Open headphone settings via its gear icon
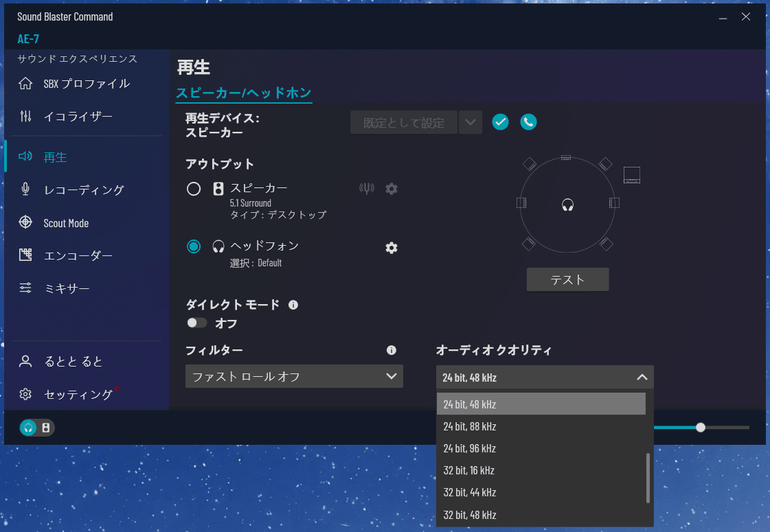 click(x=392, y=248)
